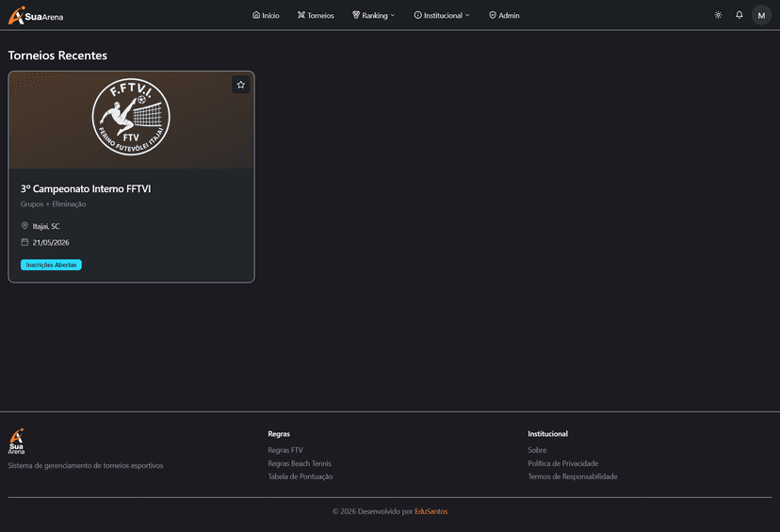Click the Inscrições Abertas badge
780x532 pixels.
pyautogui.click(x=51, y=265)
